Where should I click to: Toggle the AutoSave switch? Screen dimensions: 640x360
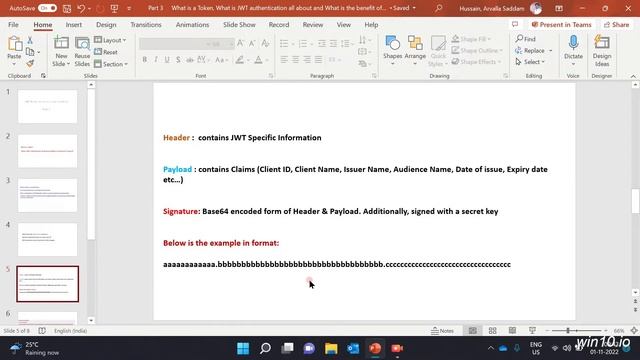(x=47, y=8)
